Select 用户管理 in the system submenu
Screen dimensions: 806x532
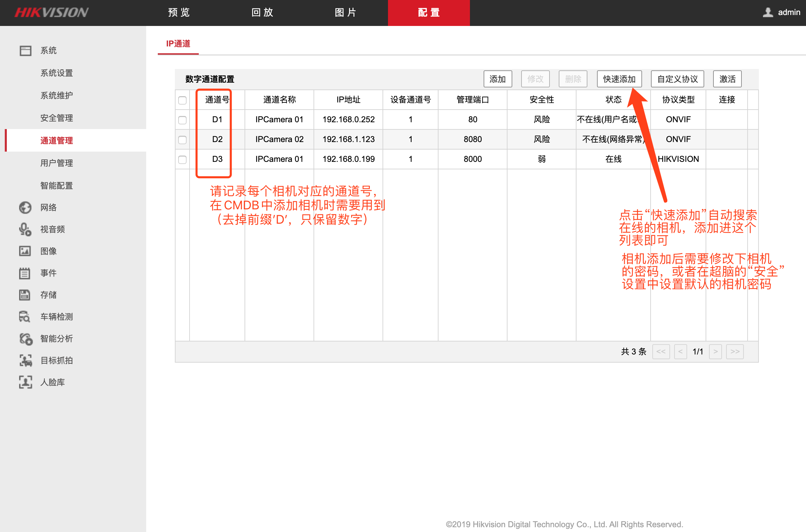click(x=56, y=163)
